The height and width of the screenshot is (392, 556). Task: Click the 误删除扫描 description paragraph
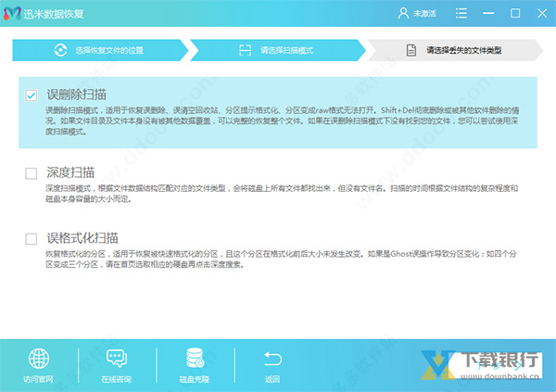click(x=283, y=121)
